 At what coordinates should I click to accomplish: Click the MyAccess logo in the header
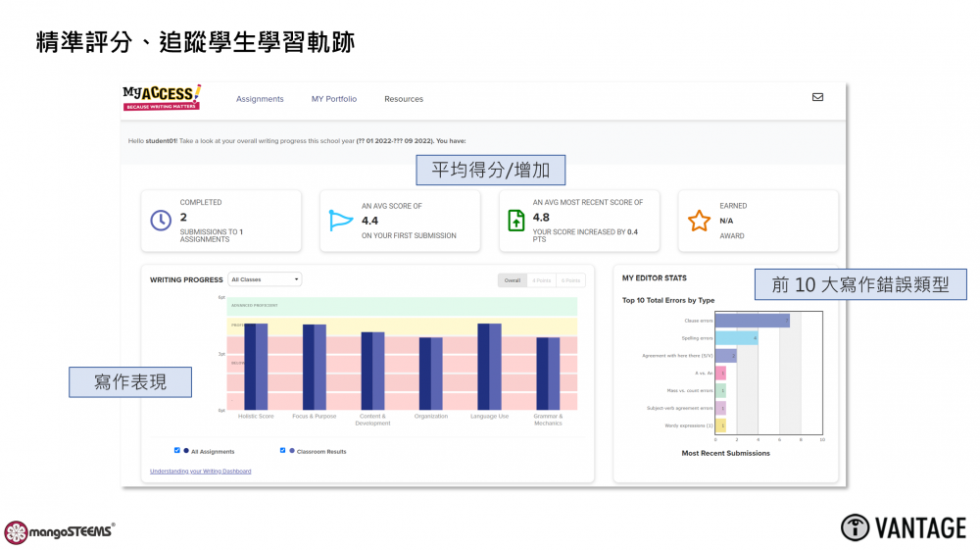[161, 97]
